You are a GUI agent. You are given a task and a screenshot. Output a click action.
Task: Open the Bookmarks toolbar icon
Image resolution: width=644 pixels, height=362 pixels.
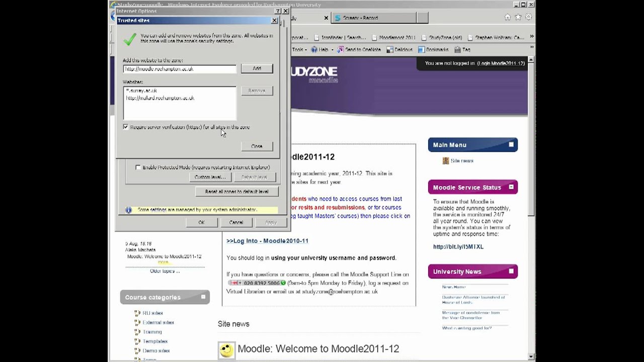point(422,50)
